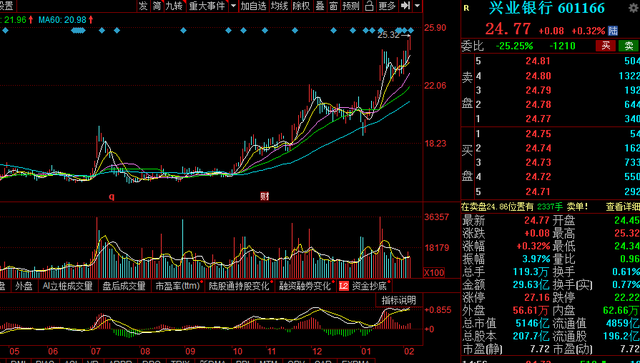Open the 查看详细 details link
The image size is (640, 363).
(x=622, y=207)
